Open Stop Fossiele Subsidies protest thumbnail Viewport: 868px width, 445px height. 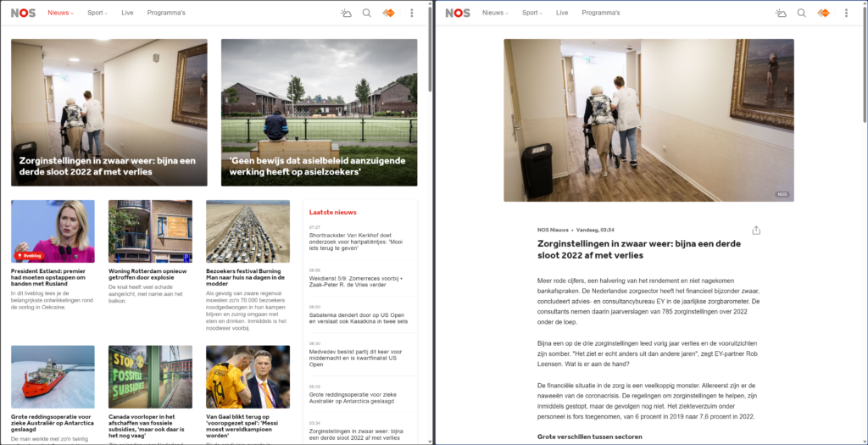point(150,377)
